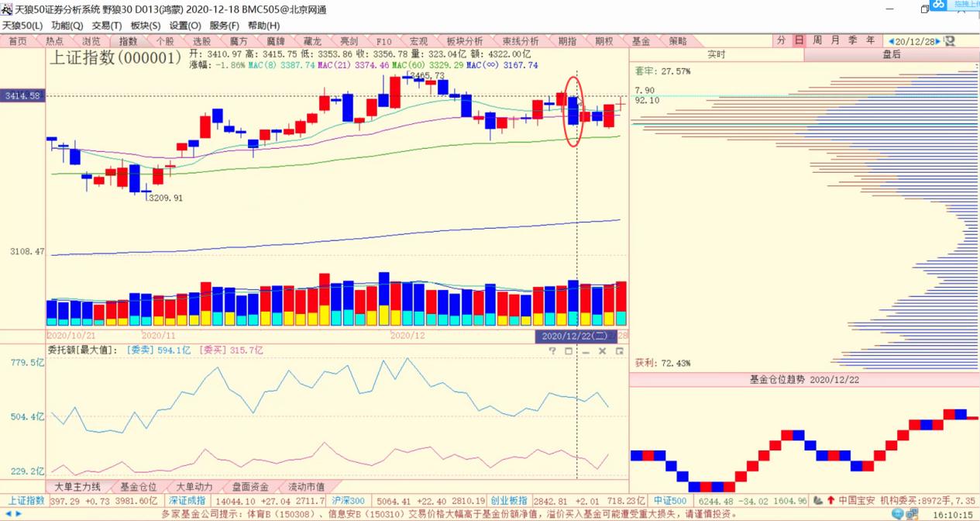Toggle the [委买] series label
Viewport: 980px width, 521px height.
tap(212, 350)
